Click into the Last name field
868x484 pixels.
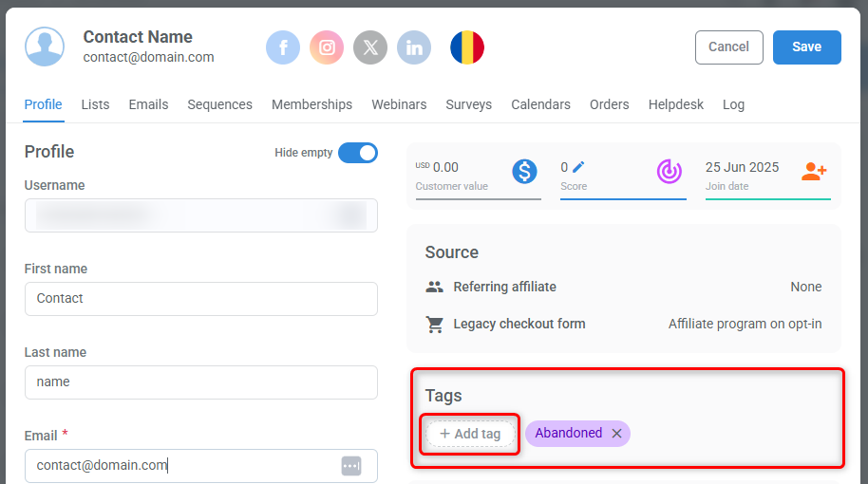[x=201, y=382]
